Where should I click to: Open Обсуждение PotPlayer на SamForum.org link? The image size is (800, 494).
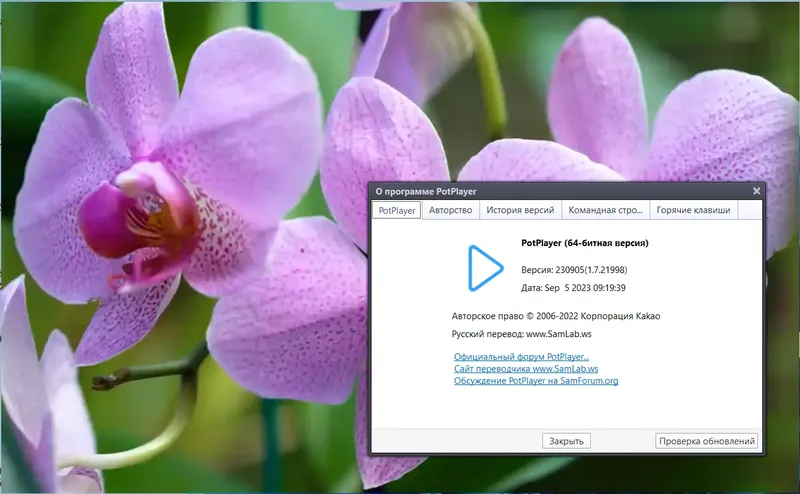pyautogui.click(x=536, y=381)
